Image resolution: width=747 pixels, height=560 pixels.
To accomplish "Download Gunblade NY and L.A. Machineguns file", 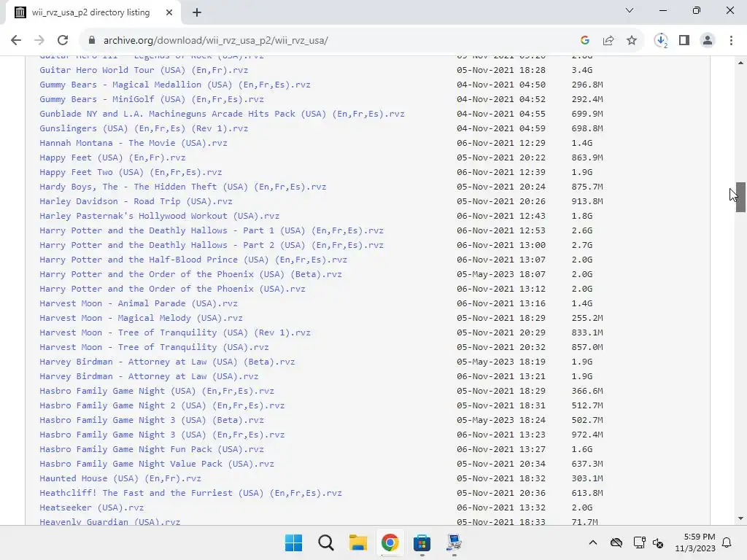I will 222,114.
